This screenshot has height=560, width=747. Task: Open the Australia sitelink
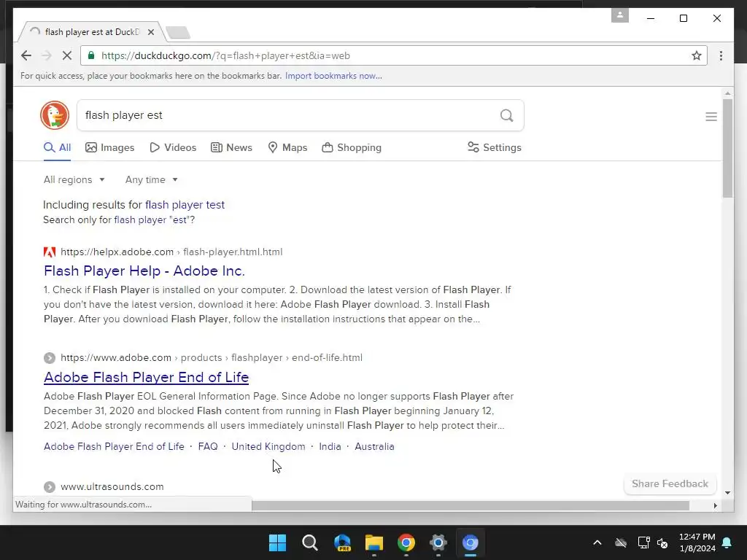coord(374,447)
